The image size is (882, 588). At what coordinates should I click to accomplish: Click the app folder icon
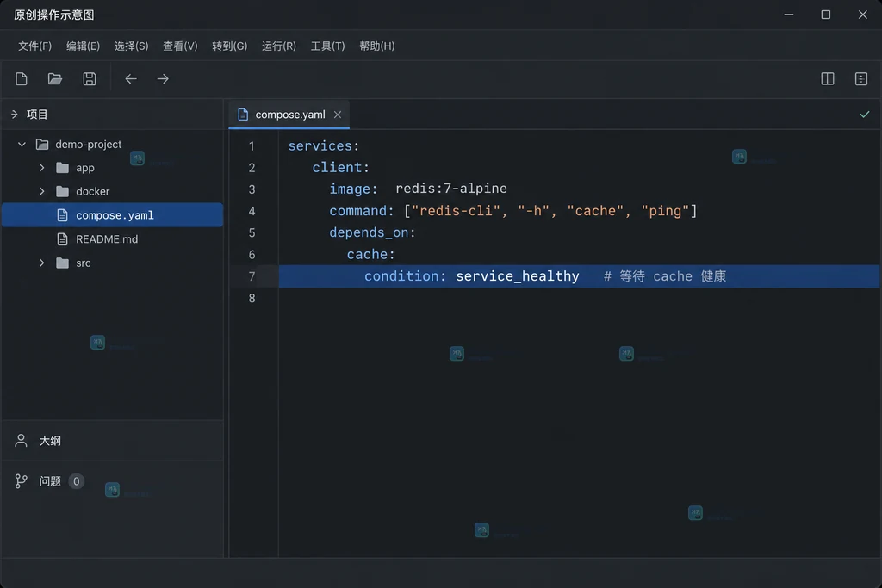pyautogui.click(x=62, y=168)
